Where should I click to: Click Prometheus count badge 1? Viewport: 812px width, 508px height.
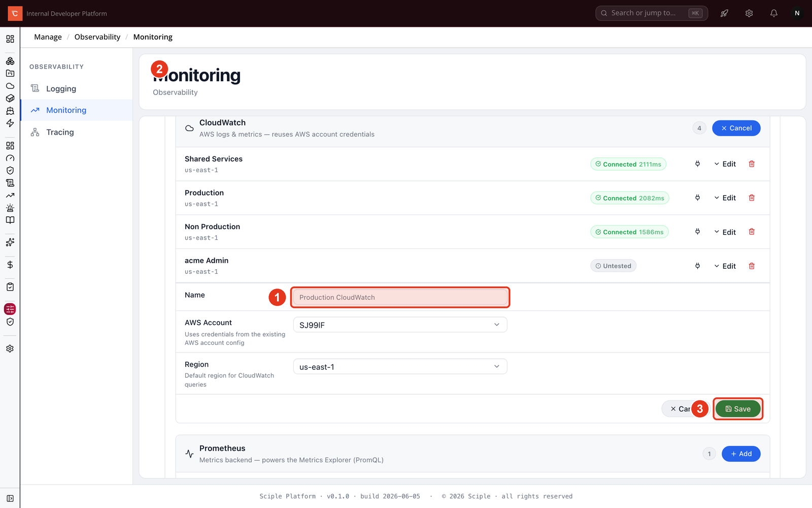pyautogui.click(x=709, y=454)
